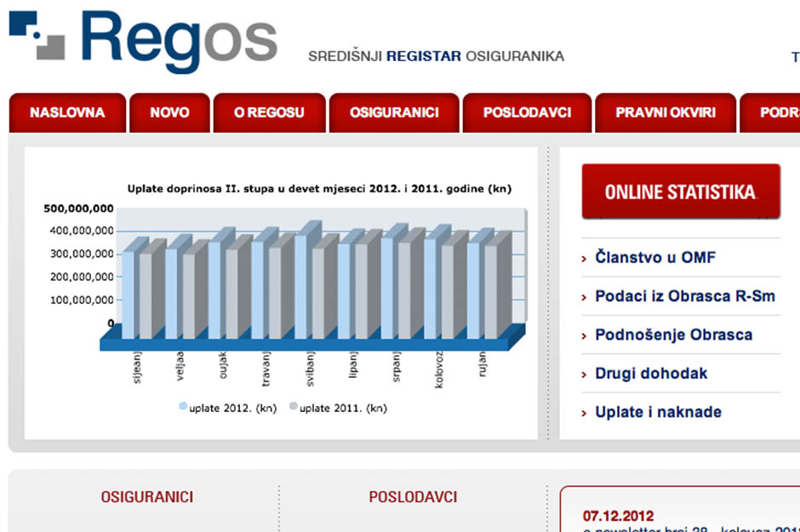
Task: Switch to the NOVO tab
Action: point(169,113)
